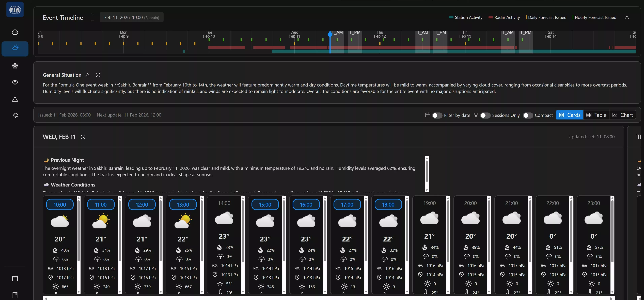
Task: Click the cloud icon on the 23:00 card
Action: (x=594, y=218)
